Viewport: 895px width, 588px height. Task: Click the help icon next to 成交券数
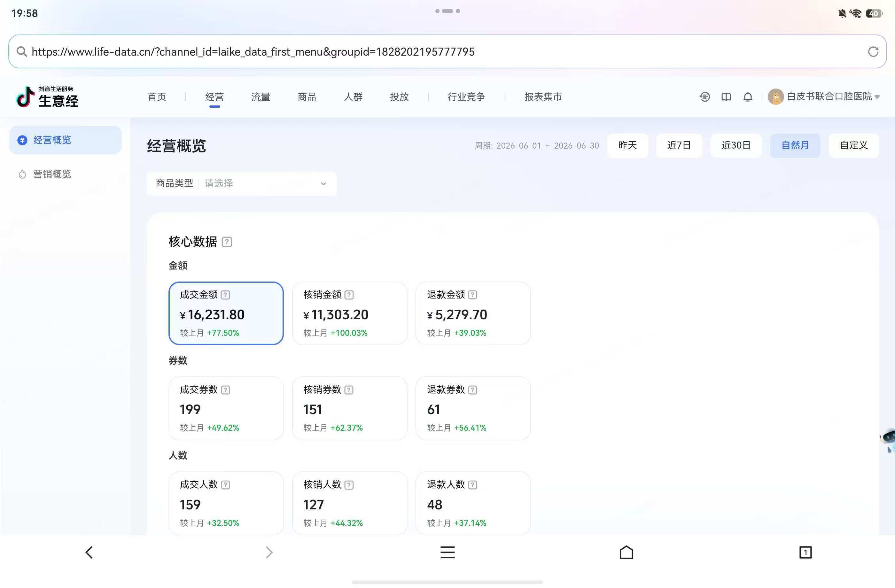pyautogui.click(x=225, y=390)
